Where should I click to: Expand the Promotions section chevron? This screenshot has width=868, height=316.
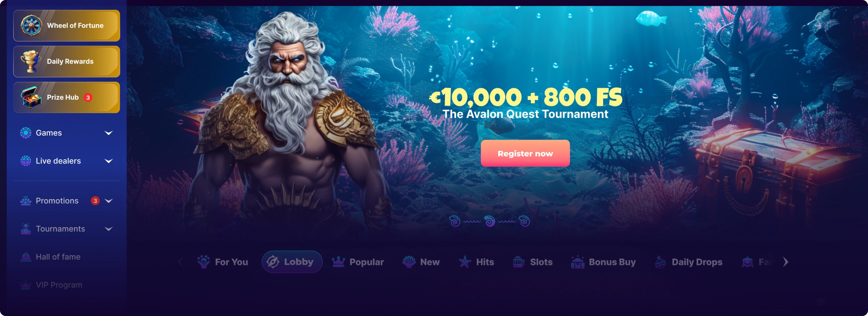point(109,201)
